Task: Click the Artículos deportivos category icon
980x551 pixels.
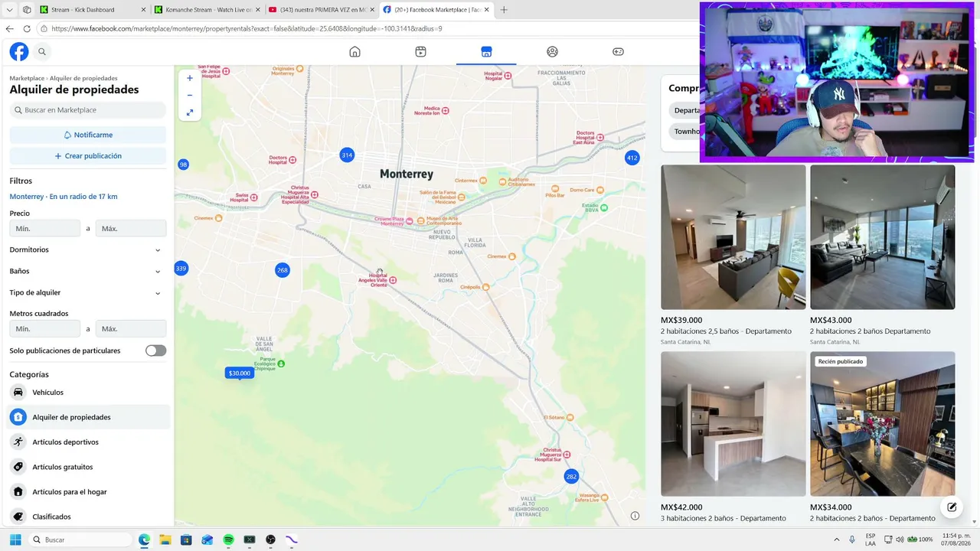Action: 18,442
